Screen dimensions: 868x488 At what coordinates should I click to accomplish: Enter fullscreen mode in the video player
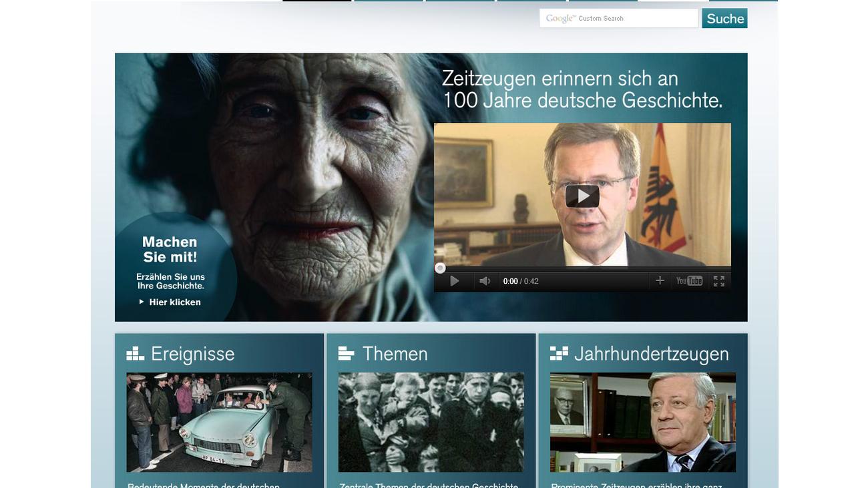718,281
